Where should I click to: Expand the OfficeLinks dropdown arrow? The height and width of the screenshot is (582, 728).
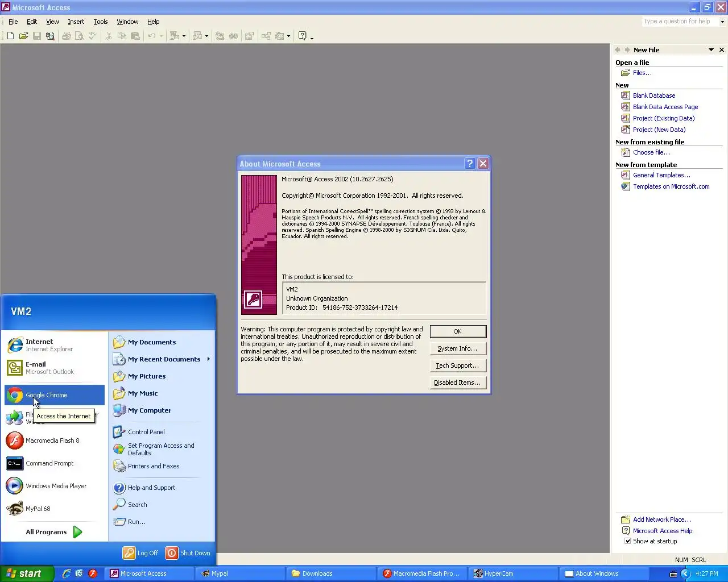184,36
